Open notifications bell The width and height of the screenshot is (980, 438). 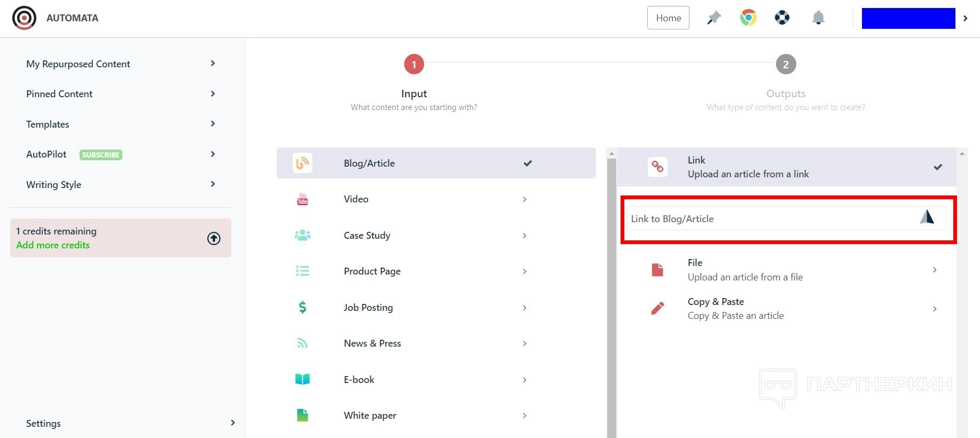pos(818,18)
